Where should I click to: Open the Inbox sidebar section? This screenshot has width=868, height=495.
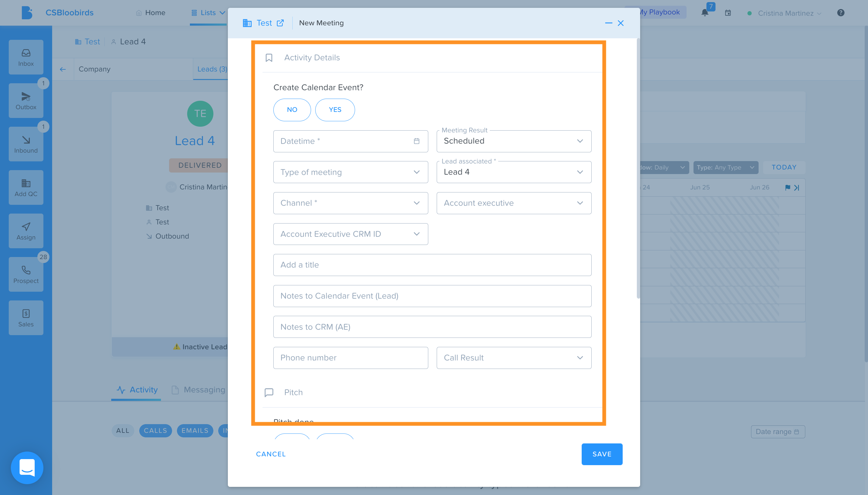26,57
